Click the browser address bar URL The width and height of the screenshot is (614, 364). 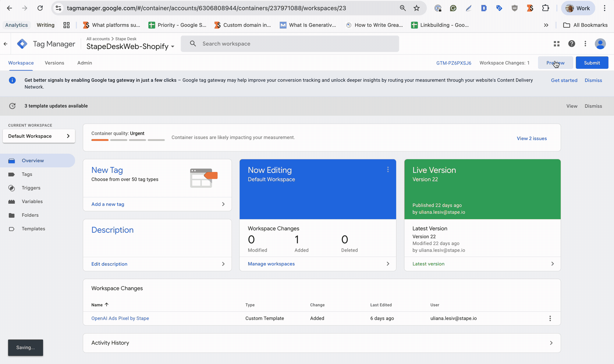206,8
